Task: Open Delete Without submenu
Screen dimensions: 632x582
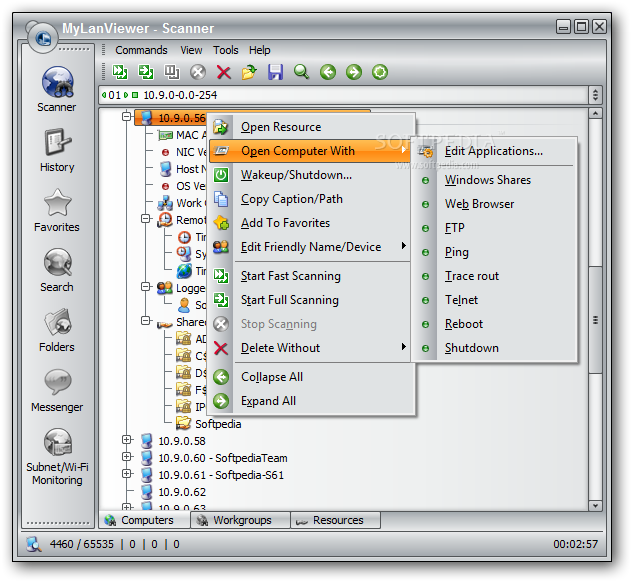Action: point(310,348)
